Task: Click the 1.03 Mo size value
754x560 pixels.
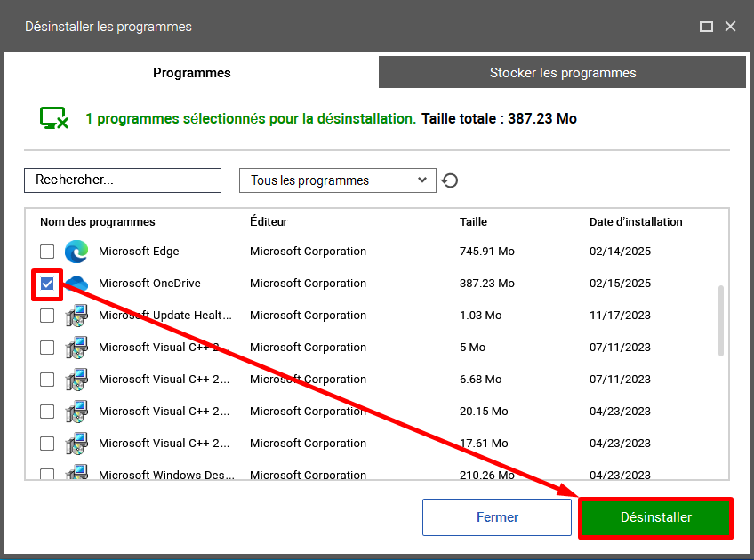Action: (x=480, y=316)
